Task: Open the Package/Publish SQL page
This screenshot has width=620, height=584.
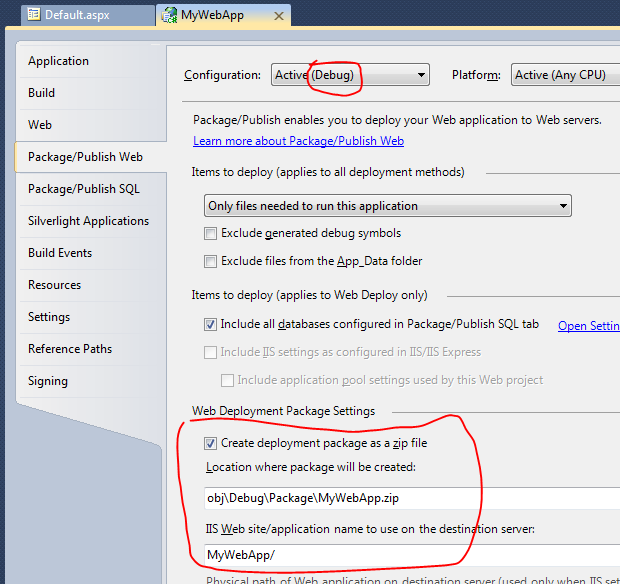Action: 91,189
